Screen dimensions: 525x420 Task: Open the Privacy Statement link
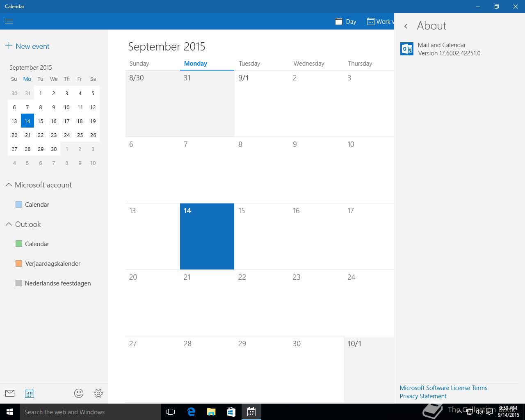click(423, 396)
